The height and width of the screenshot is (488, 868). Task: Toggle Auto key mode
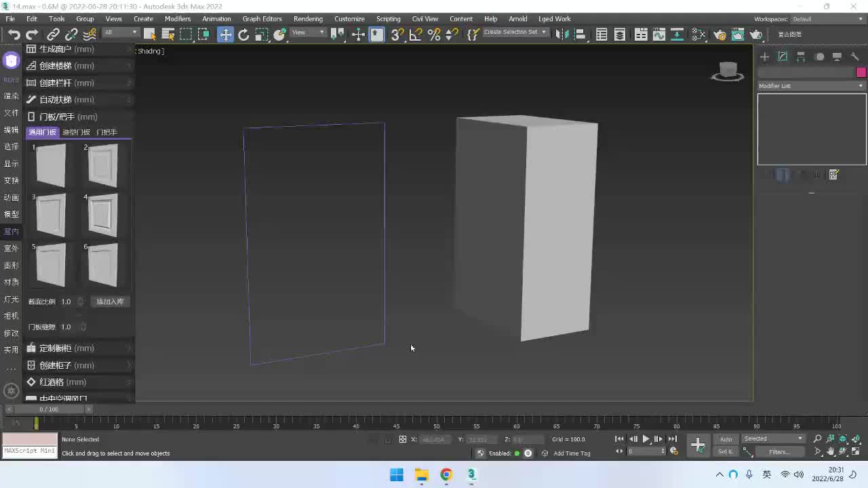pos(726,439)
